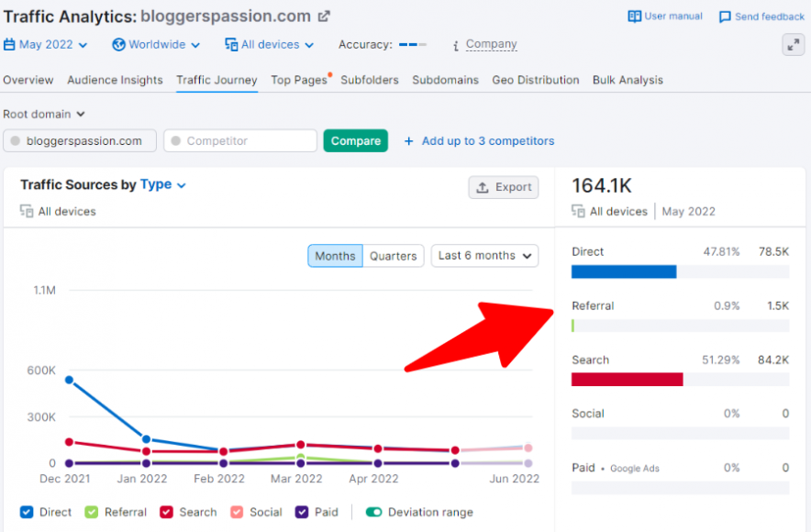Click the Direct 47.81% value
811x532 pixels.
click(x=721, y=251)
